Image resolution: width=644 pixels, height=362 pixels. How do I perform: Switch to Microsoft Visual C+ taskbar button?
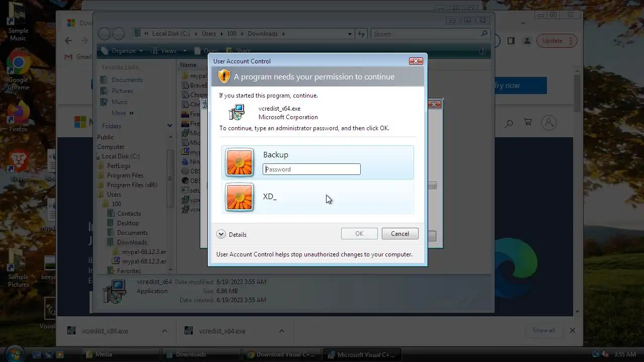pyautogui.click(x=361, y=354)
